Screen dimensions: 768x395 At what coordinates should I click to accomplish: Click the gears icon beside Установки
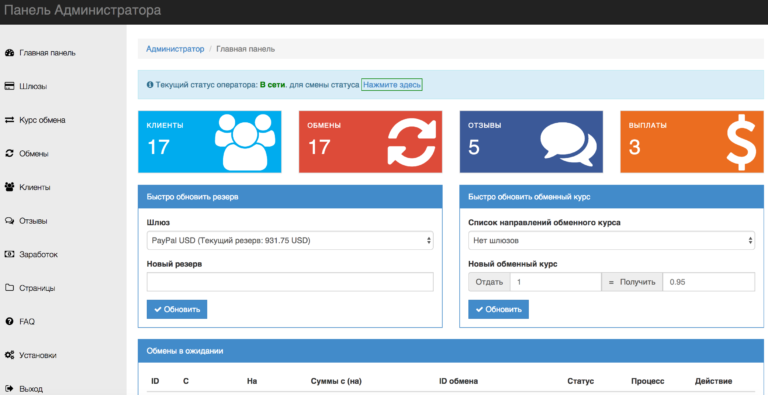pyautogui.click(x=9, y=355)
